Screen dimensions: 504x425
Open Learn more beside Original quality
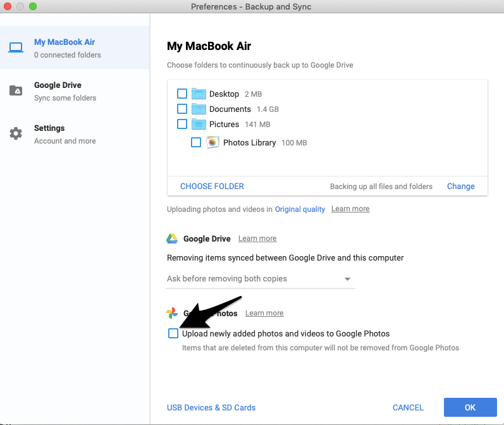pyautogui.click(x=350, y=209)
